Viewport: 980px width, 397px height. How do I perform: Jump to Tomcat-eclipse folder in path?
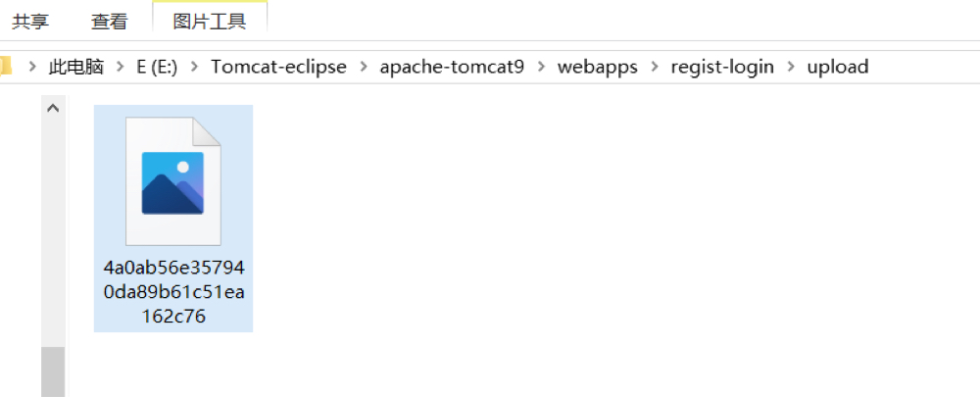click(x=278, y=67)
